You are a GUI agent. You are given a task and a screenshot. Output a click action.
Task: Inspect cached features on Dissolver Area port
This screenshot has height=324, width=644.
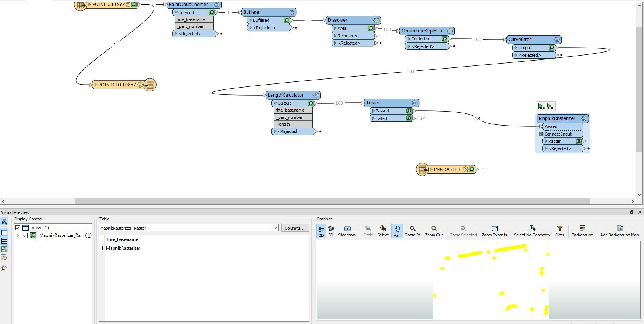pyautogui.click(x=371, y=28)
